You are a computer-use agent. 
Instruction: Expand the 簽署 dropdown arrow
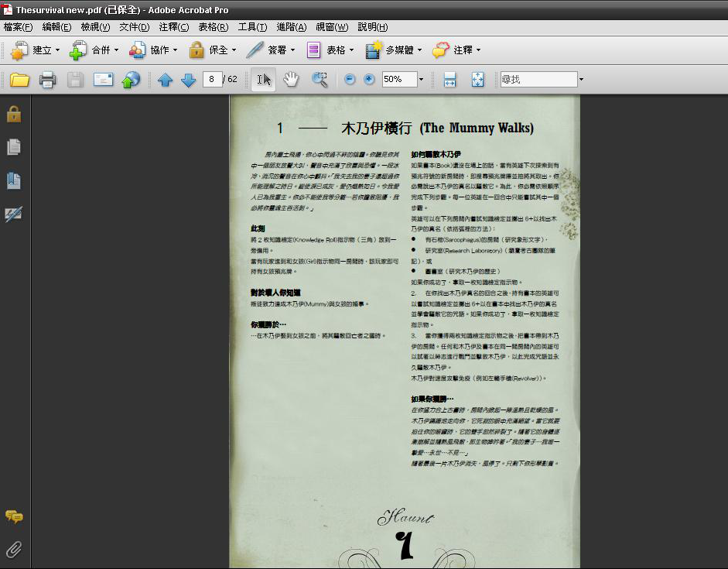point(293,50)
